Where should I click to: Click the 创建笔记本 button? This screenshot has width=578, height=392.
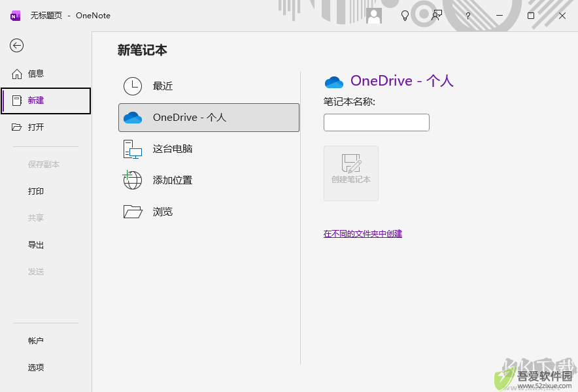[351, 173]
